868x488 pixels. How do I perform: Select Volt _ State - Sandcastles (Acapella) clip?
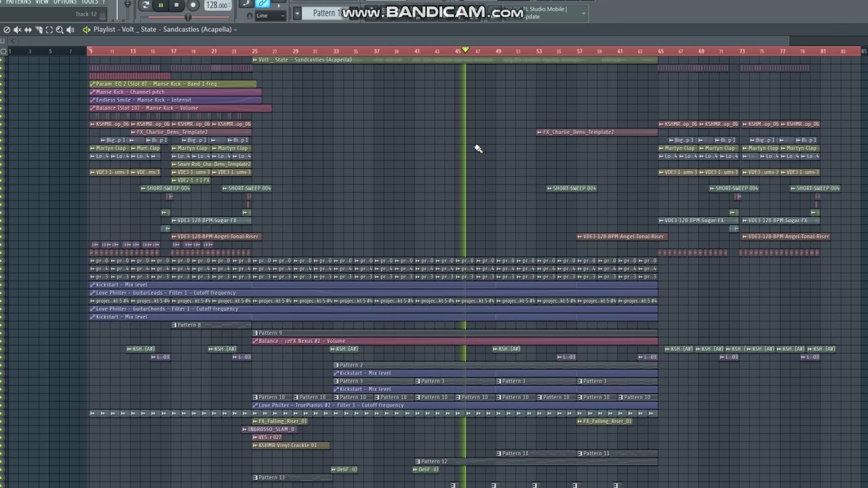455,60
